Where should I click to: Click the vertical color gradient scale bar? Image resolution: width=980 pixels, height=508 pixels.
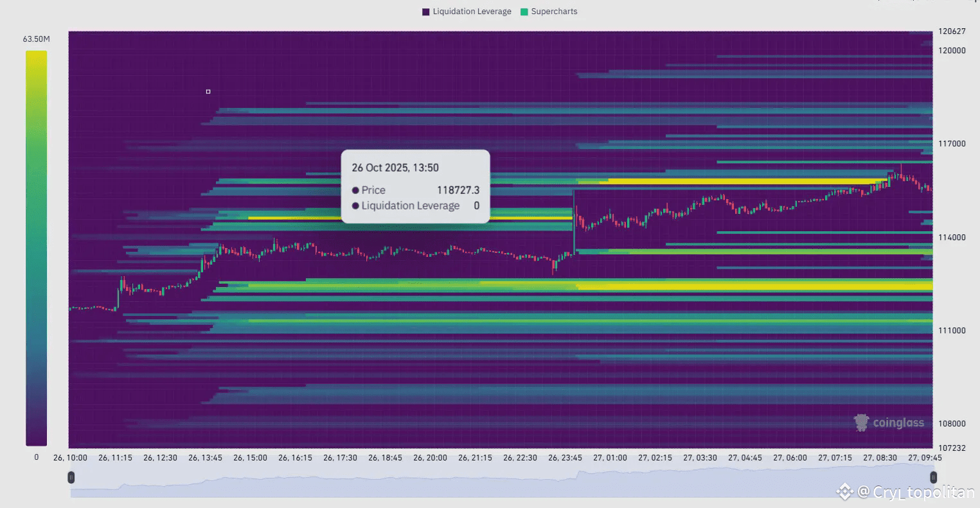(x=36, y=248)
